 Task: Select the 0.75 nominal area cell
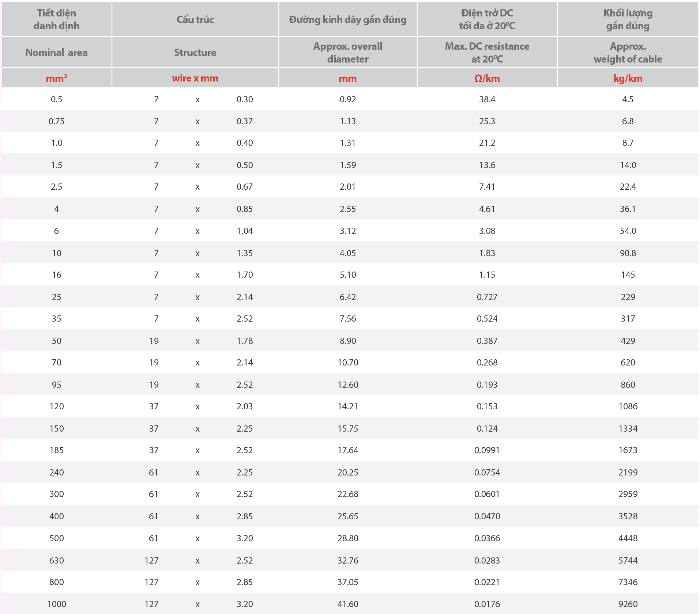point(56,121)
